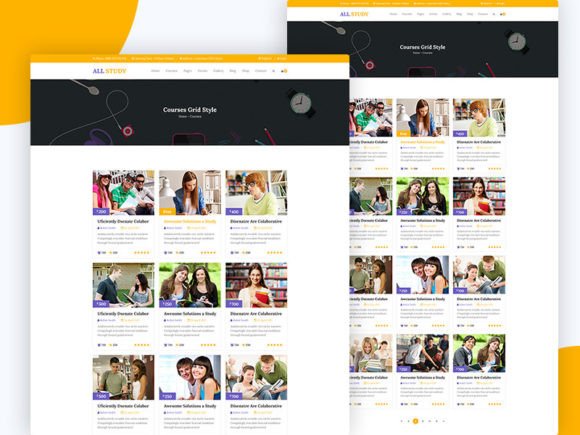
Task: Click the highlighted yellow current page in pagination
Action: pyautogui.click(x=415, y=421)
